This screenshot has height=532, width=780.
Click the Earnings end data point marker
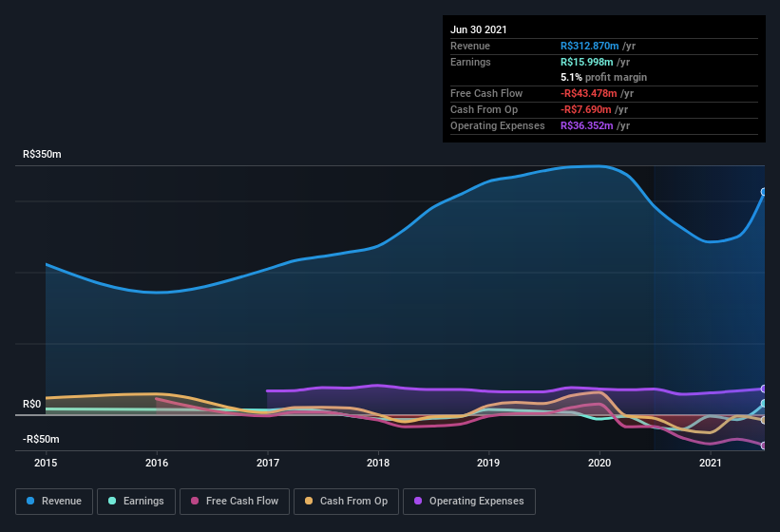764,403
